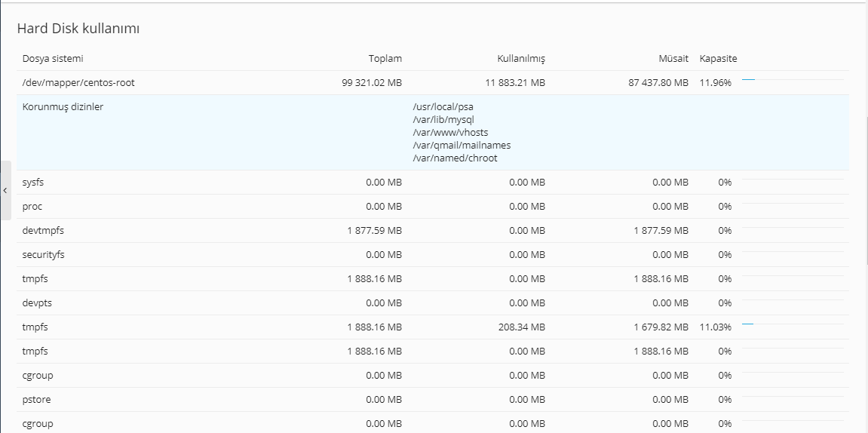Click the 'Korunmuş dizinler' label

[63, 107]
